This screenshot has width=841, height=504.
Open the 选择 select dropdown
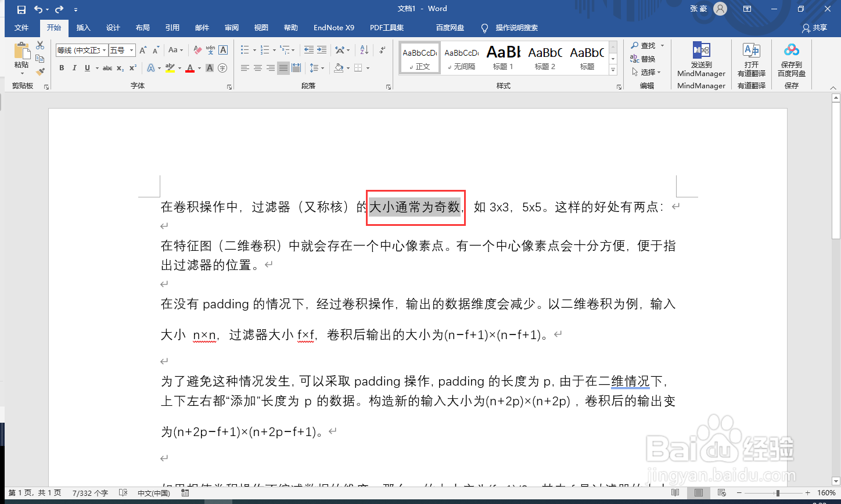(x=646, y=72)
